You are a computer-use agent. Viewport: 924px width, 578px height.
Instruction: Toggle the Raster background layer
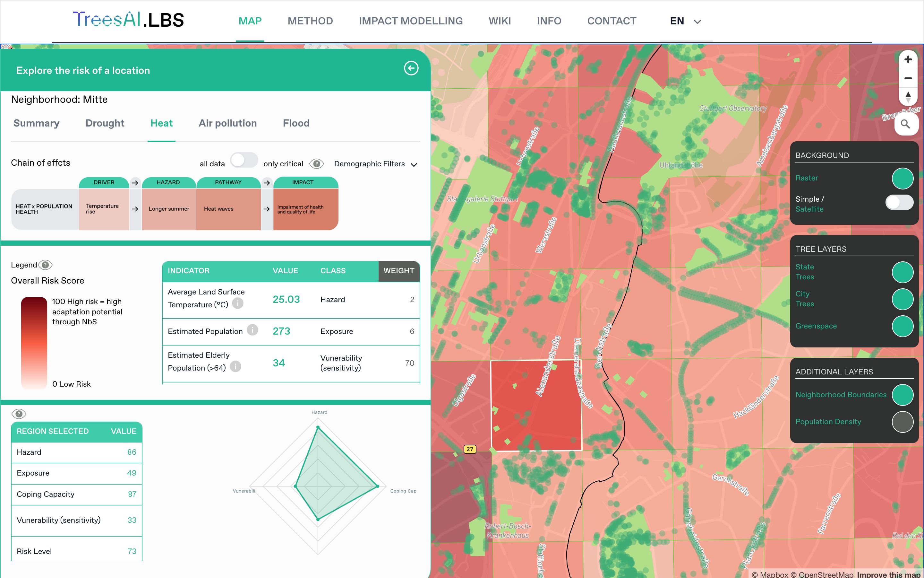pyautogui.click(x=902, y=179)
